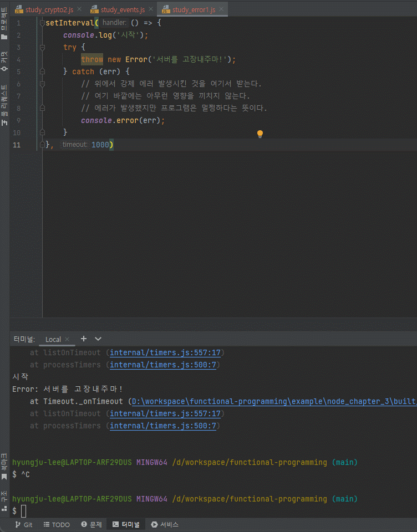This screenshot has width=417, height=532.
Task: Expand the terminal session dropdown chevron
Action: click(x=98, y=339)
